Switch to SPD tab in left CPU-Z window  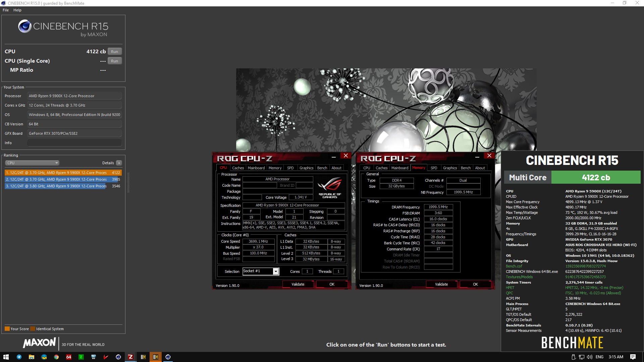click(x=290, y=168)
